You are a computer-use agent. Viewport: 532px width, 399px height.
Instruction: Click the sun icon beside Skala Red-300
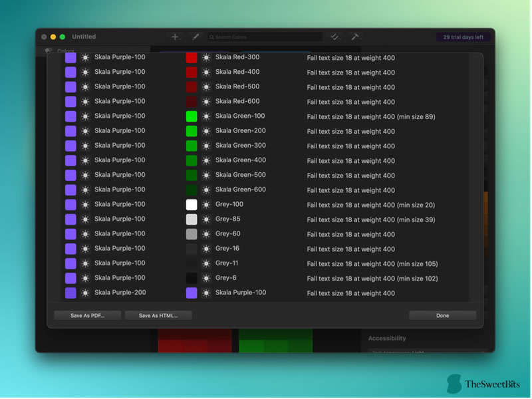(x=206, y=58)
